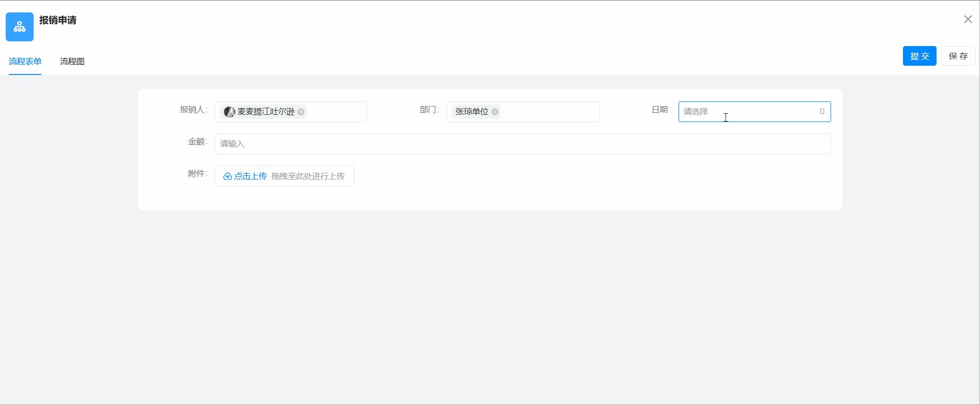The width and height of the screenshot is (980, 405).
Task: Click the calendar icon in 日期 field
Action: [x=822, y=111]
